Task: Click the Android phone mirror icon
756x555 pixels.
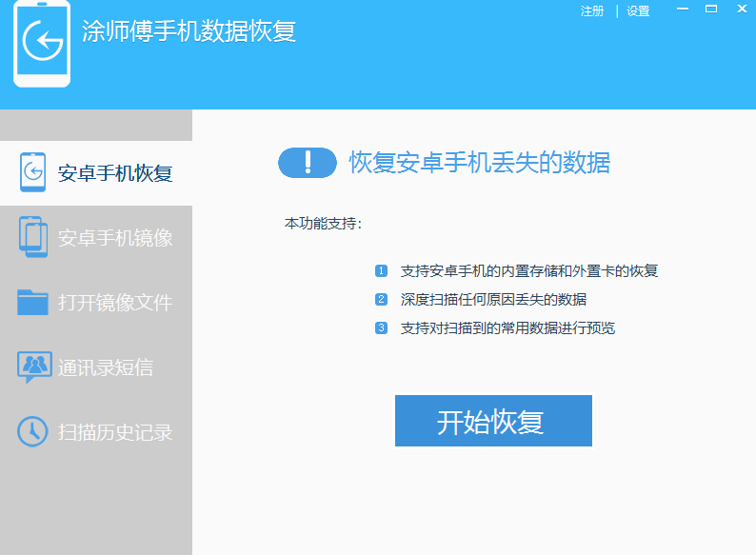Action: [33, 237]
